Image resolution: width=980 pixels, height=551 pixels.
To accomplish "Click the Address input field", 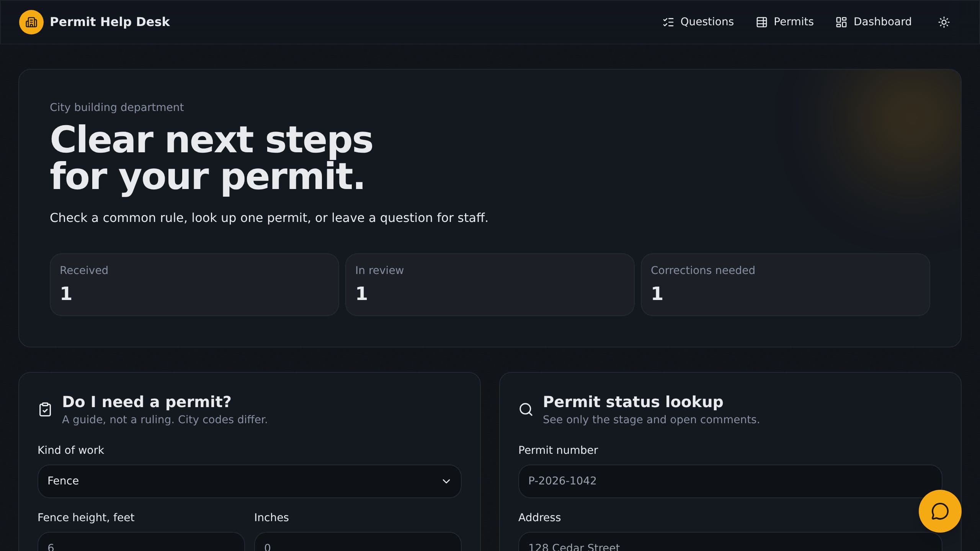I will coord(730,542).
